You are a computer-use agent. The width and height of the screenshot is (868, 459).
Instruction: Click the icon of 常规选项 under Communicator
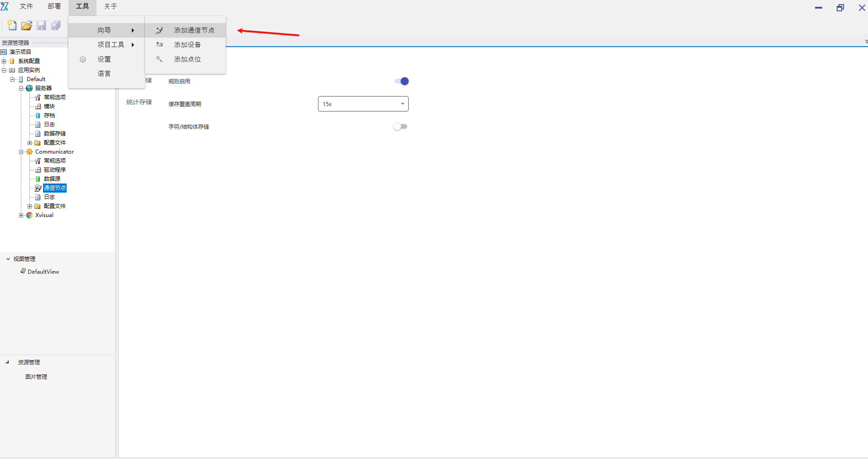pos(38,161)
